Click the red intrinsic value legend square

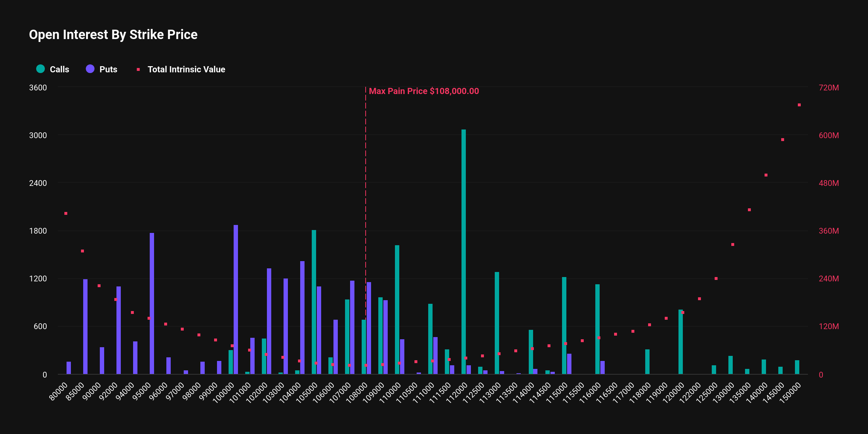coord(138,69)
